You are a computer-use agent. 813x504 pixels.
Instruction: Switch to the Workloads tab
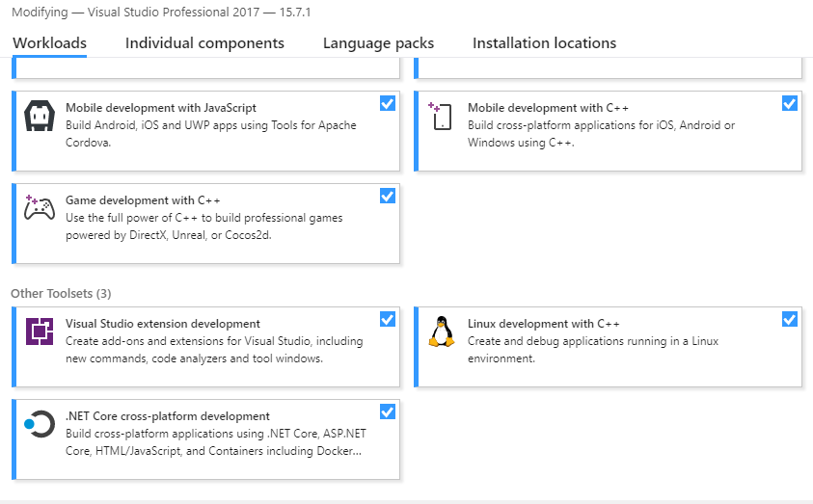(x=50, y=43)
